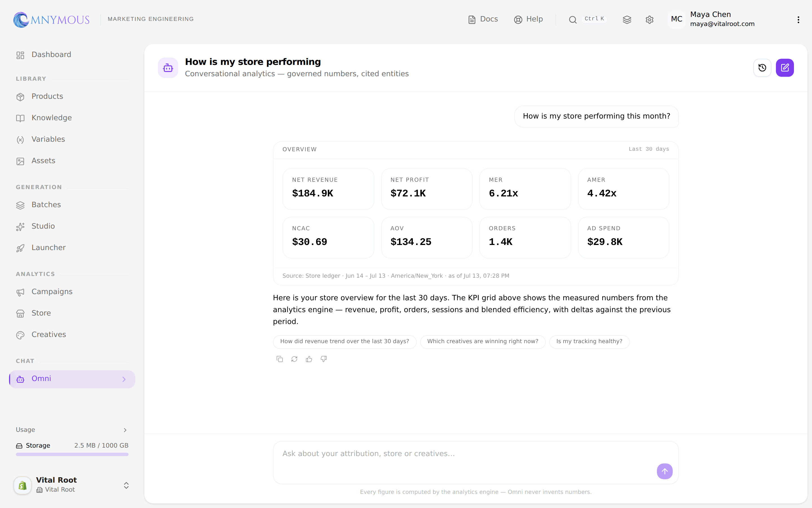Give thumbs up to the response
The width and height of the screenshot is (812, 508).
309,359
